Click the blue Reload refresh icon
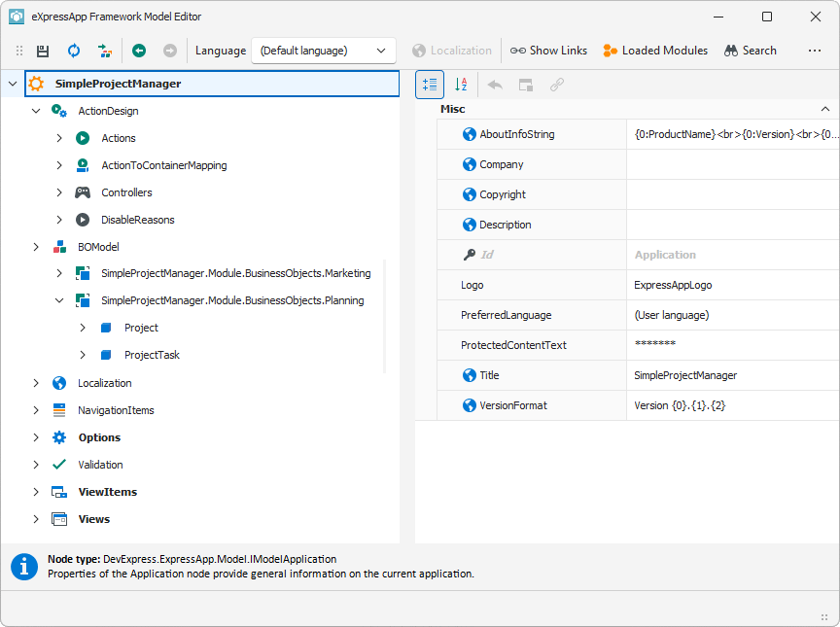 click(73, 51)
